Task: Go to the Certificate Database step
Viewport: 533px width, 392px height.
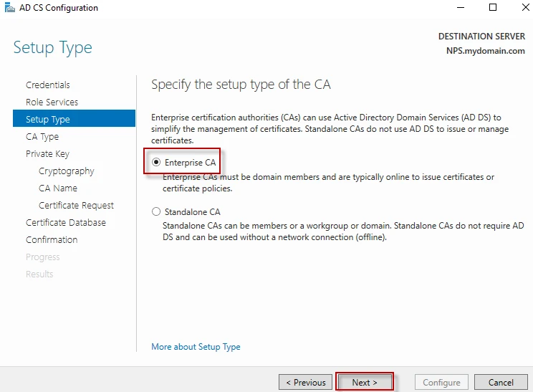Action: click(66, 223)
